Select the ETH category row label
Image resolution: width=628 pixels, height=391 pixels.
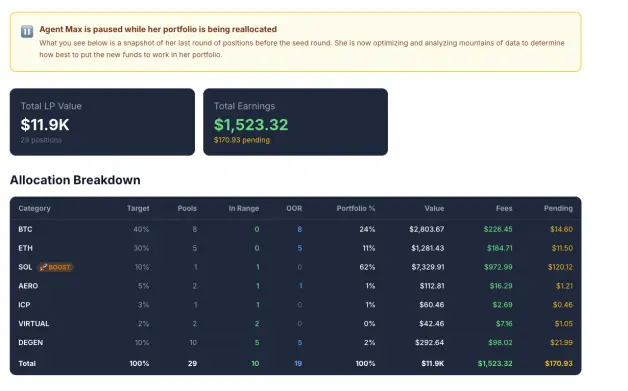25,248
